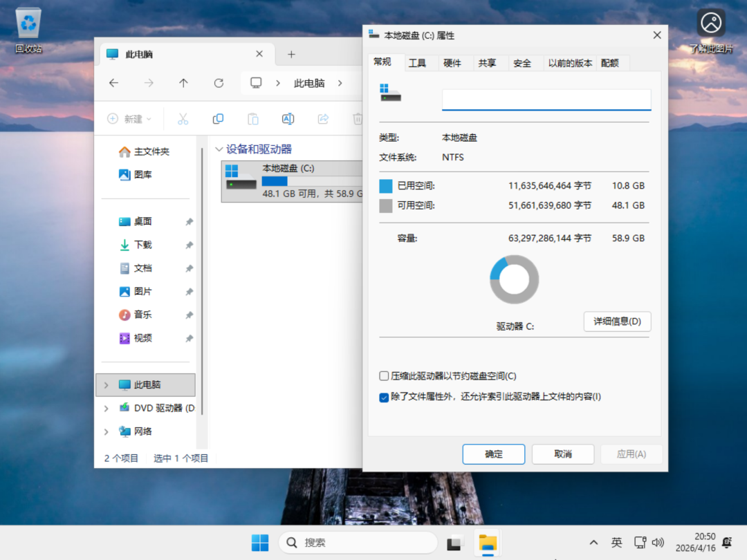
Task: Collapse the 设备和驱动器 group
Action: [x=219, y=149]
